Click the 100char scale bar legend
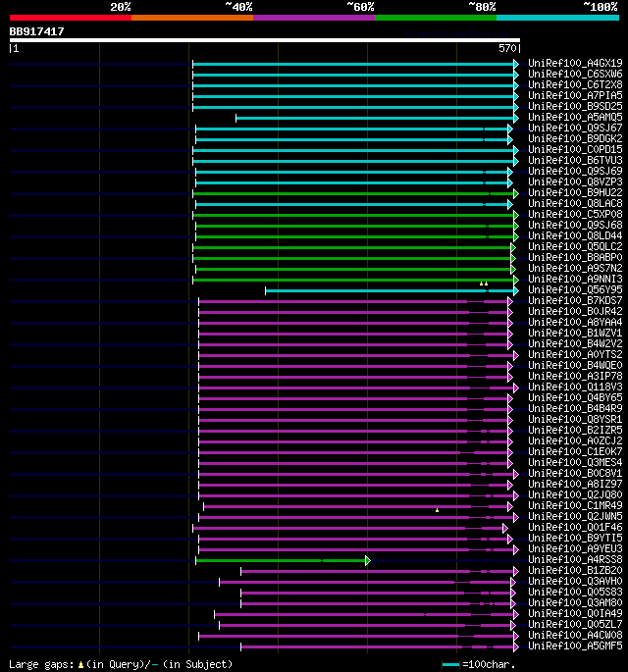 [451, 665]
